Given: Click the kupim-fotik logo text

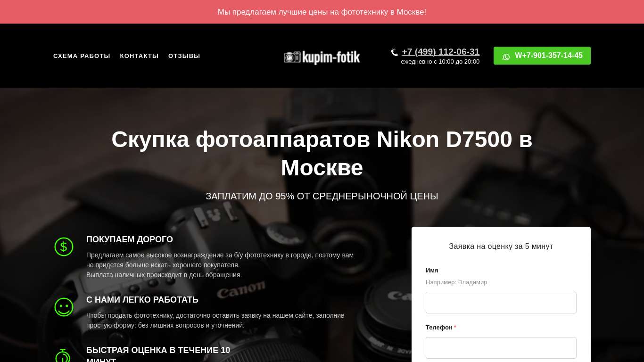Looking at the screenshot, I should 331,58.
